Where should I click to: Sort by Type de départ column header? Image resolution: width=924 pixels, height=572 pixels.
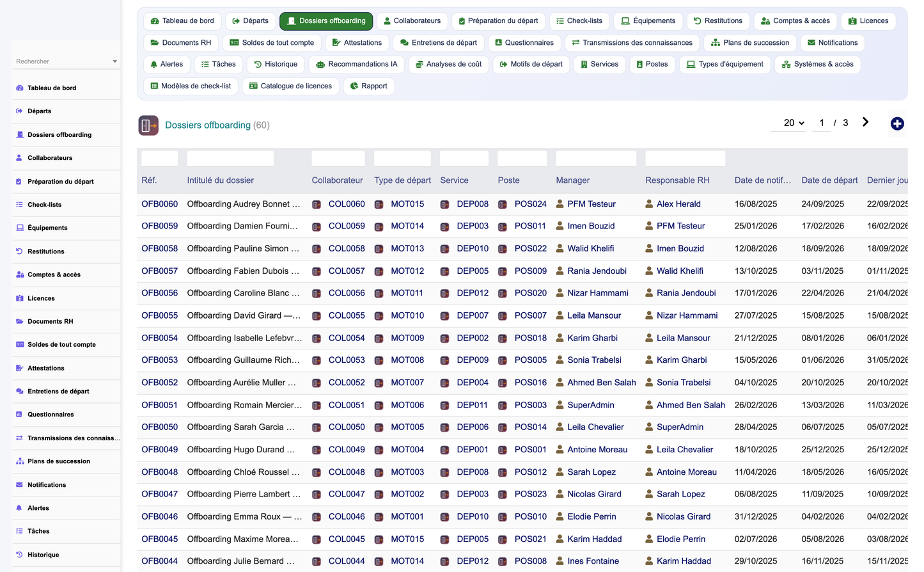pyautogui.click(x=402, y=180)
